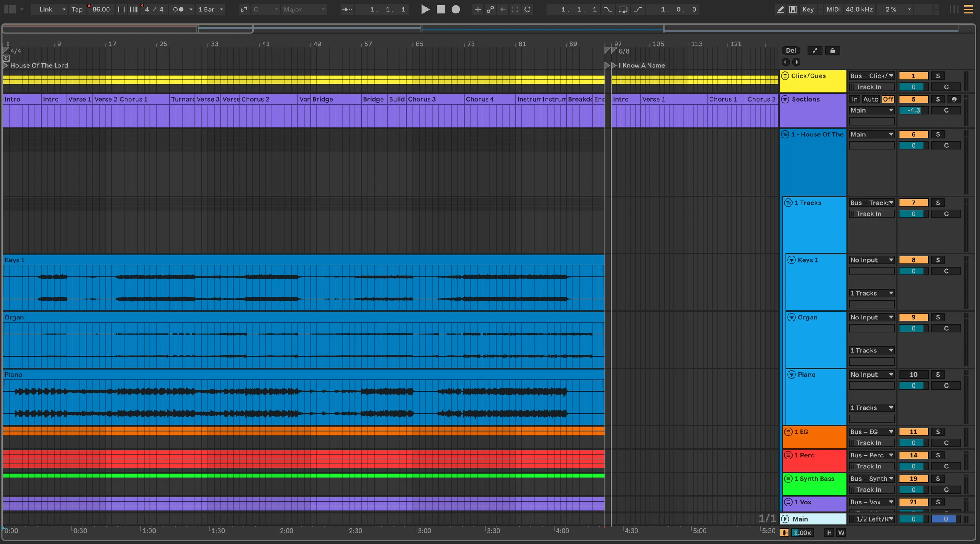
Task: Toggle the metronome button
Action: (x=178, y=9)
